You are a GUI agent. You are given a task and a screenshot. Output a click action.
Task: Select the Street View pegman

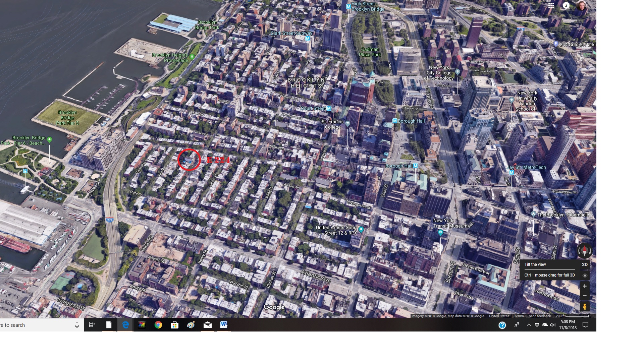585,306
